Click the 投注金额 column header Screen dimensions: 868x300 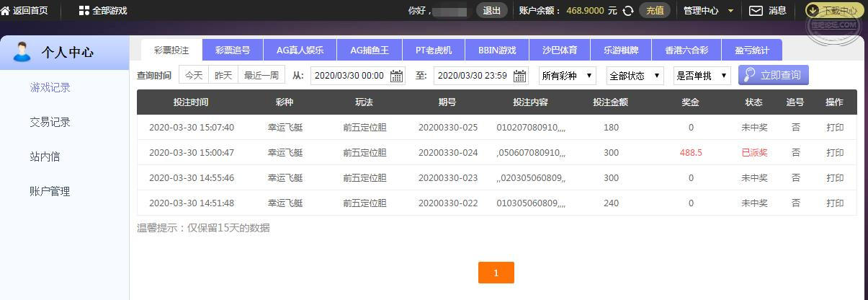pos(610,102)
